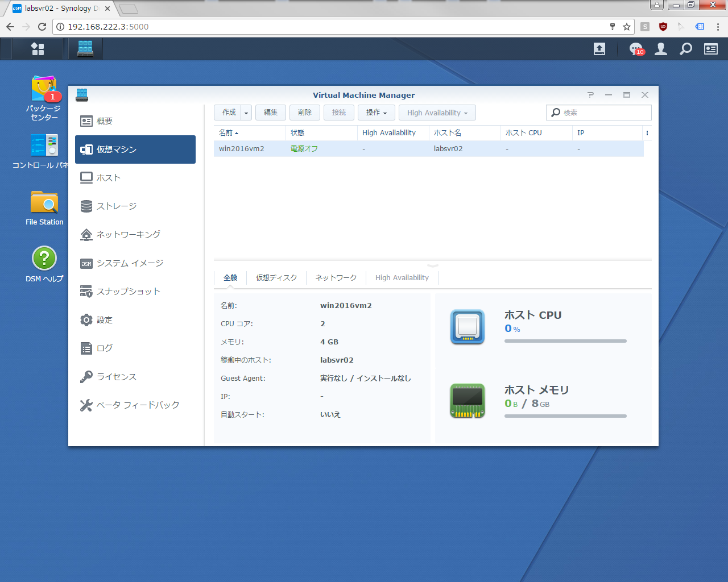Click the 状態 column header
Viewport: 728px width, 582px height.
321,133
